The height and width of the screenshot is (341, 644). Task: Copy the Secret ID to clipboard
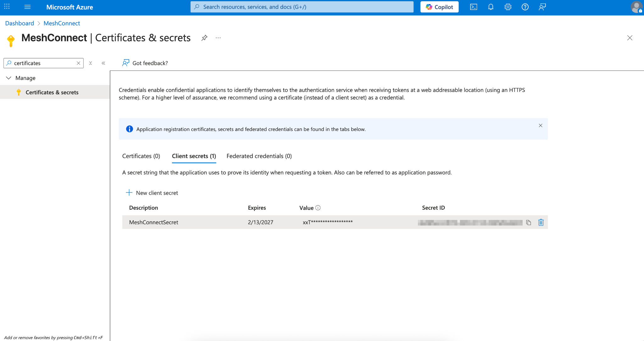click(529, 223)
